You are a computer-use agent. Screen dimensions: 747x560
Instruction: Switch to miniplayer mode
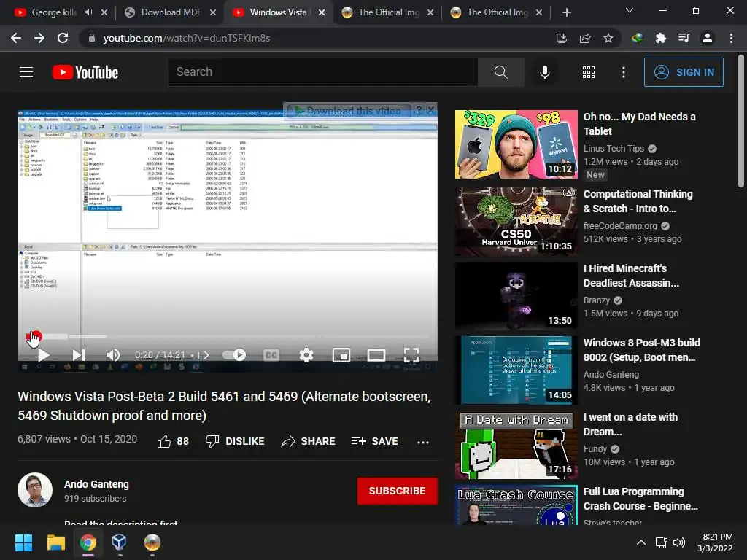341,355
